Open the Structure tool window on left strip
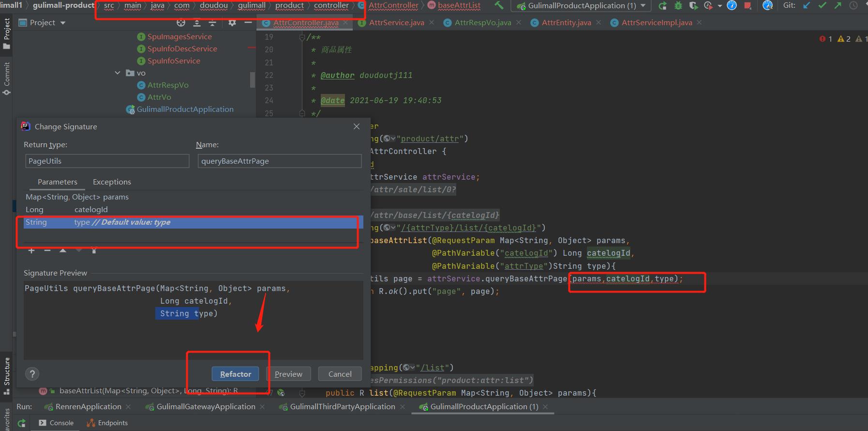Image resolution: width=868 pixels, height=431 pixels. (x=6, y=376)
